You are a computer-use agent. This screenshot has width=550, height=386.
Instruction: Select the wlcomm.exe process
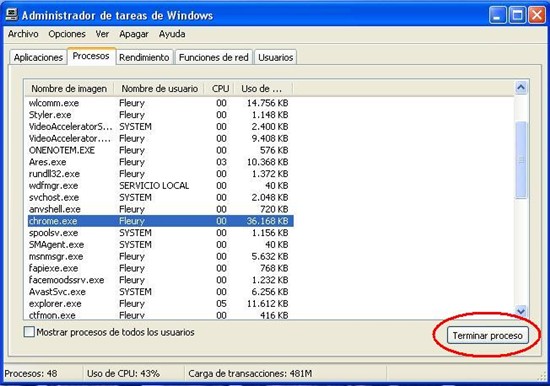[x=161, y=103]
